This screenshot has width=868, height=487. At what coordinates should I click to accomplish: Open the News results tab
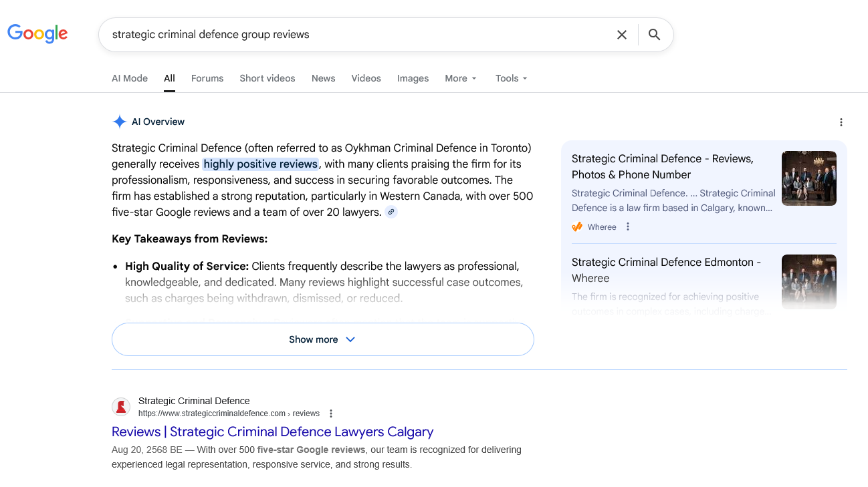[323, 78]
